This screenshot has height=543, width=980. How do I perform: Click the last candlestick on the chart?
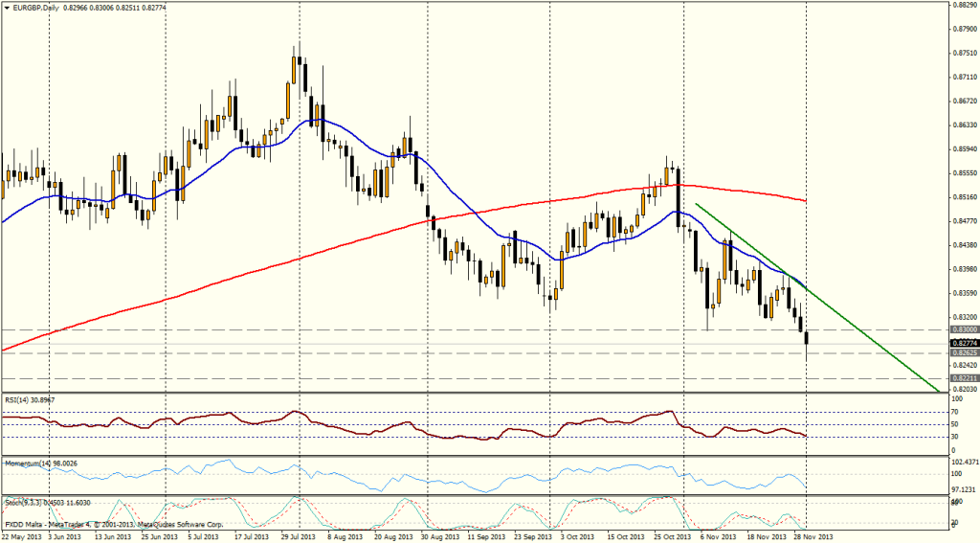[x=806, y=339]
